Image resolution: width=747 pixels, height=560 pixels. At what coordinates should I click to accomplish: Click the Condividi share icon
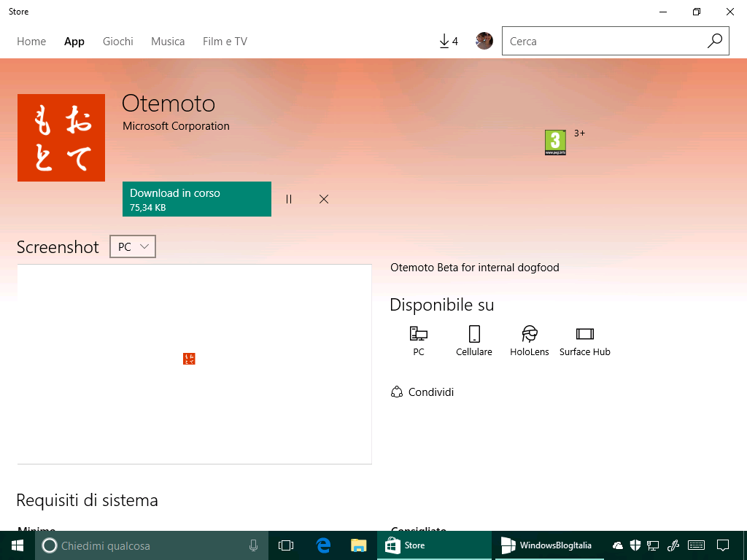point(396,392)
